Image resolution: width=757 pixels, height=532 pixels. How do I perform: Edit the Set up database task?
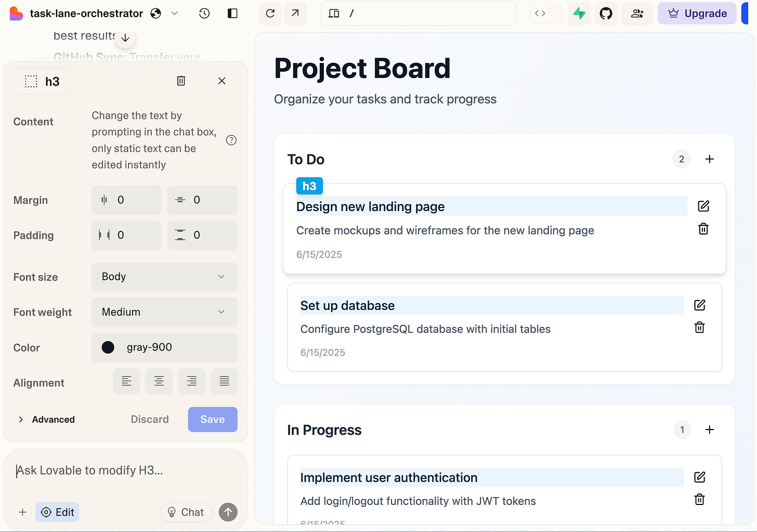click(700, 305)
